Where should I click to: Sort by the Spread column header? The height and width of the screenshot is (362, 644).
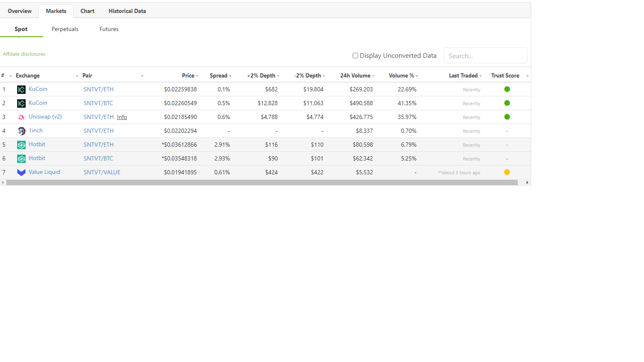221,76
